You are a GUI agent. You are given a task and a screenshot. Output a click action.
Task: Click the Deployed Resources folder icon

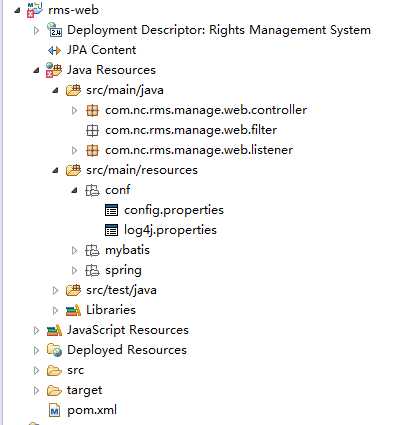54,350
